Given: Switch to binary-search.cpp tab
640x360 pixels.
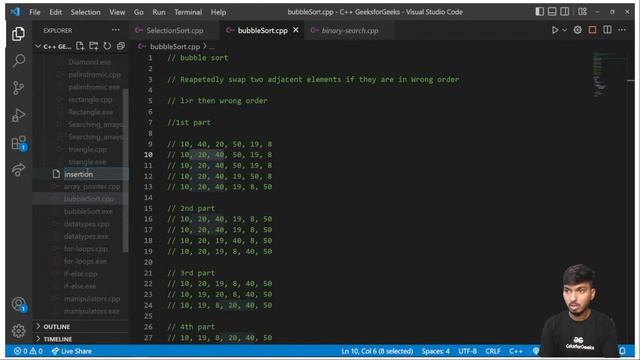Looking at the screenshot, I should click(x=349, y=31).
